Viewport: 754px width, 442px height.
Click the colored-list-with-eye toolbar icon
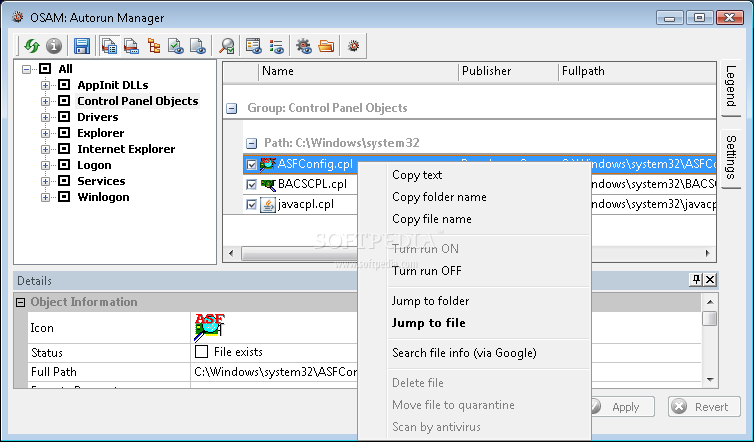(276, 46)
